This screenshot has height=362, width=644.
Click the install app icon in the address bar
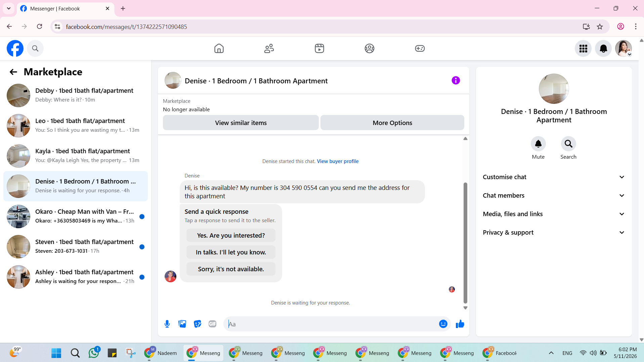[x=586, y=27]
